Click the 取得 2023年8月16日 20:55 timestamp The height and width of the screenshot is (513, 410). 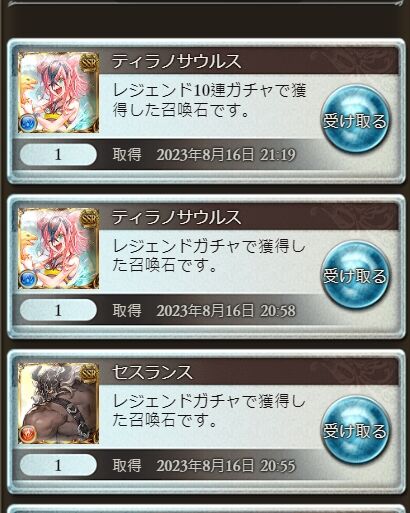[204, 466]
